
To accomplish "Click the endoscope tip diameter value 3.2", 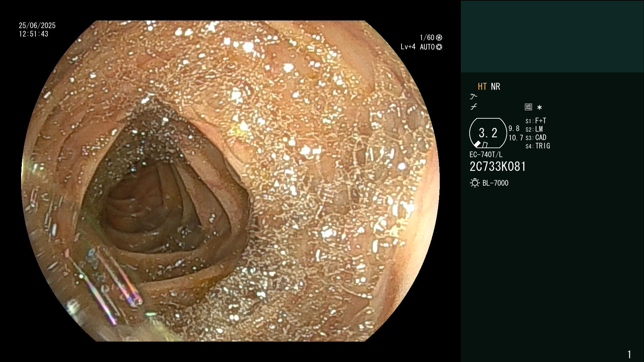I will tap(488, 133).
